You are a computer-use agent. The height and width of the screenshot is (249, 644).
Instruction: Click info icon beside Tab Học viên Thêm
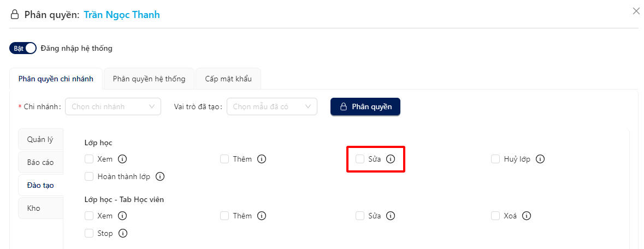(x=262, y=216)
